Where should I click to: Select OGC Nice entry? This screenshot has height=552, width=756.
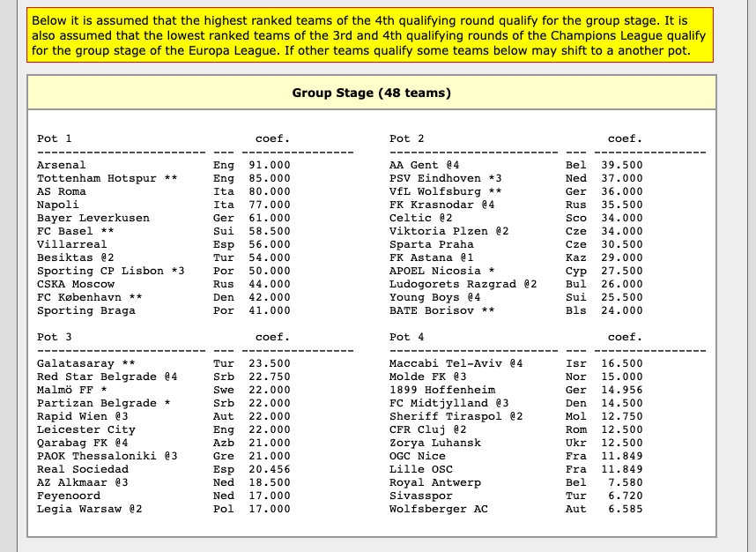coord(418,457)
